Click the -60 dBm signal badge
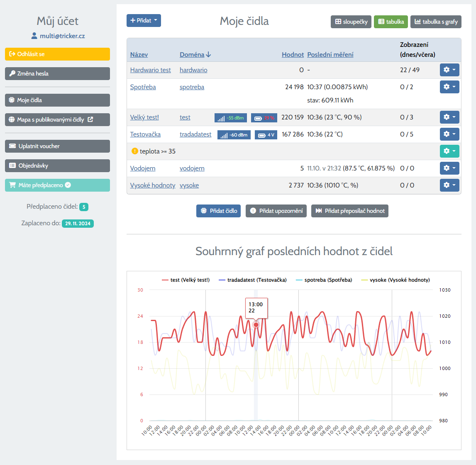This screenshot has height=465, width=476. 234,135
